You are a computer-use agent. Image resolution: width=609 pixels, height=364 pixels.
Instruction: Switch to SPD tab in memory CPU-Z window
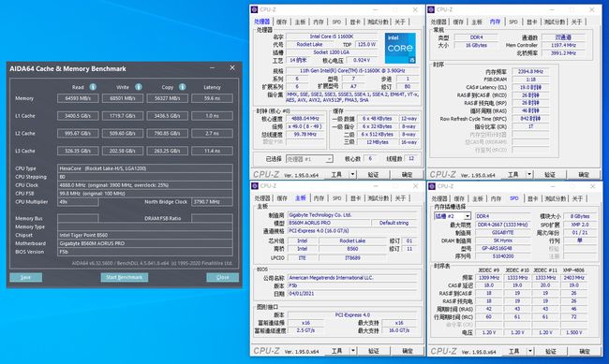(x=513, y=22)
